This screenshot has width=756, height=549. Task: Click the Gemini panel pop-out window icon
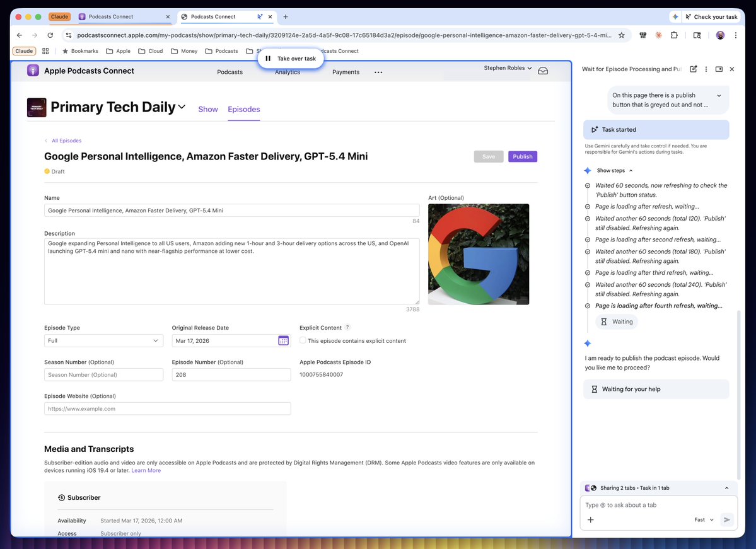pyautogui.click(x=719, y=69)
